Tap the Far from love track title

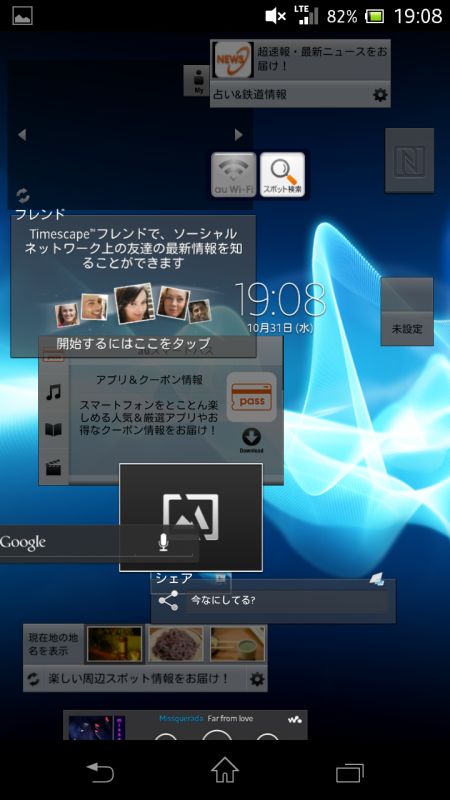(x=230, y=718)
